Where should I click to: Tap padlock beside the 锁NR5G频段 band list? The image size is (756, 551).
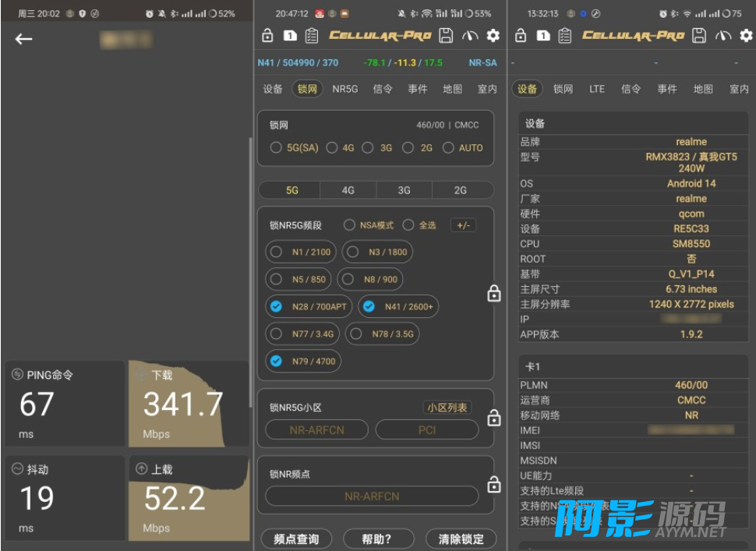pos(493,293)
